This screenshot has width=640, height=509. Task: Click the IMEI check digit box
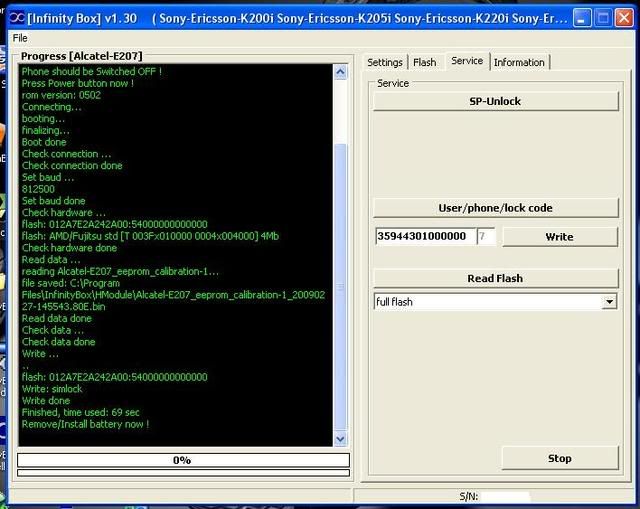click(485, 237)
